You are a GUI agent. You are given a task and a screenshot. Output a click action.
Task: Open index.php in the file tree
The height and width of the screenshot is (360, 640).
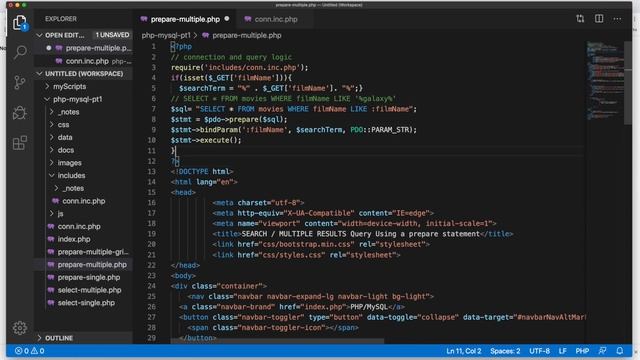point(74,239)
